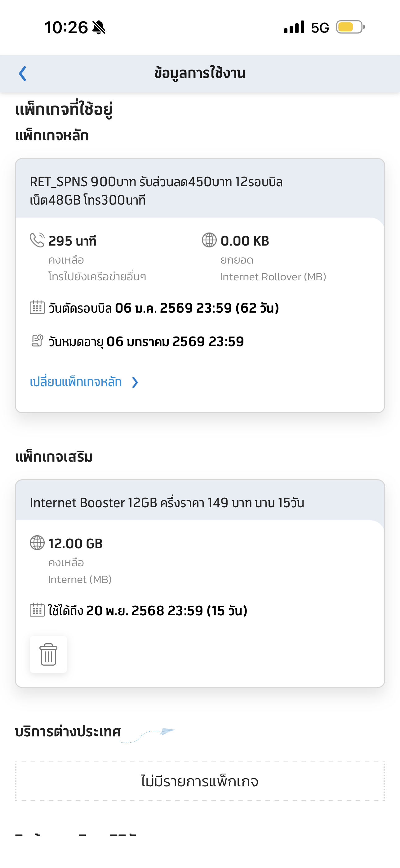Tap the 12.00 GB remaining data value
Image resolution: width=400 pixels, height=868 pixels.
(75, 544)
